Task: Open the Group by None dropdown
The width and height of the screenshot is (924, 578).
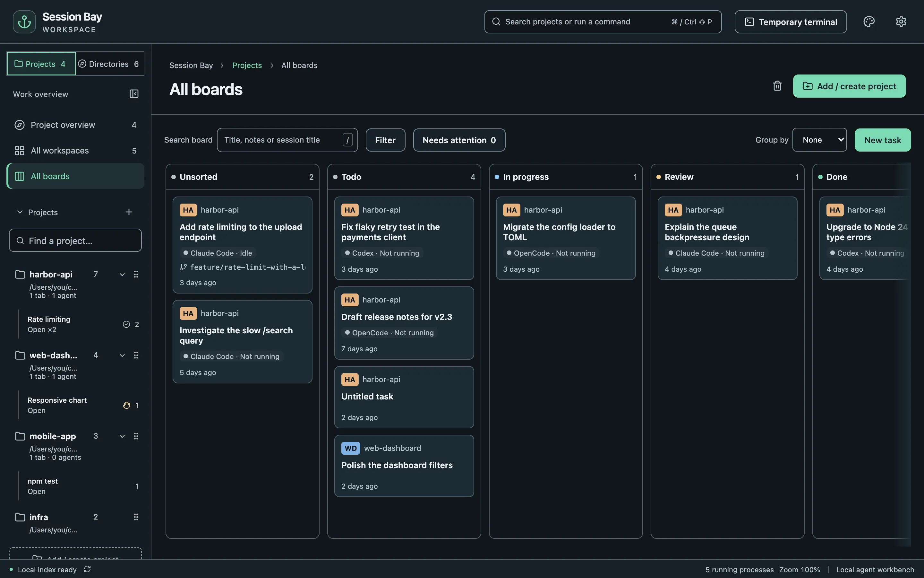Action: pyautogui.click(x=819, y=140)
